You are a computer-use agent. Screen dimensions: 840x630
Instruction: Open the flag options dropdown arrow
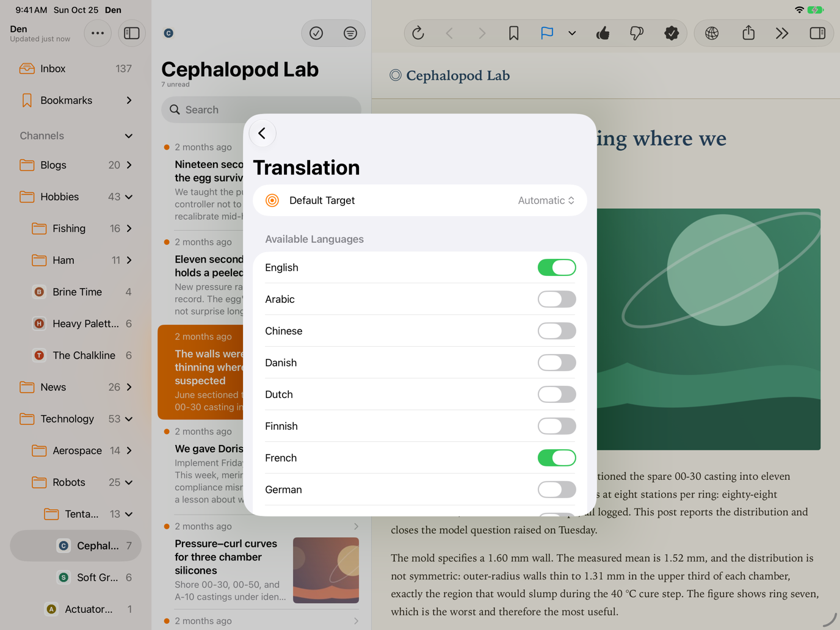pyautogui.click(x=572, y=33)
